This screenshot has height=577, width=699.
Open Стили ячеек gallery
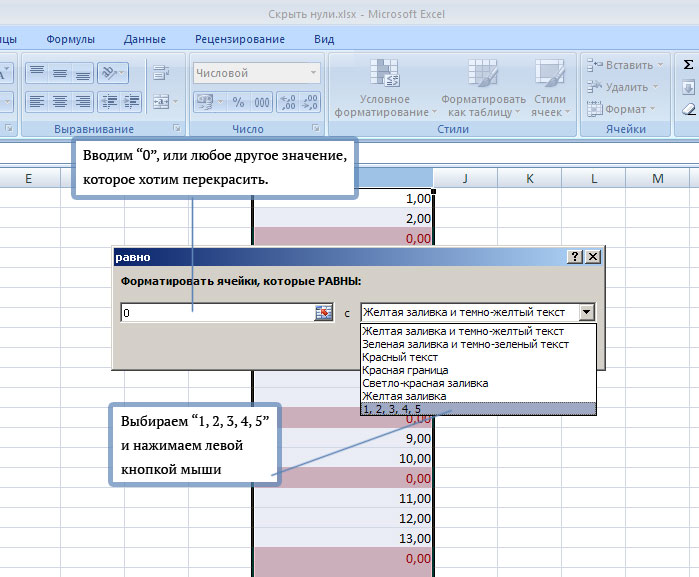point(550,89)
